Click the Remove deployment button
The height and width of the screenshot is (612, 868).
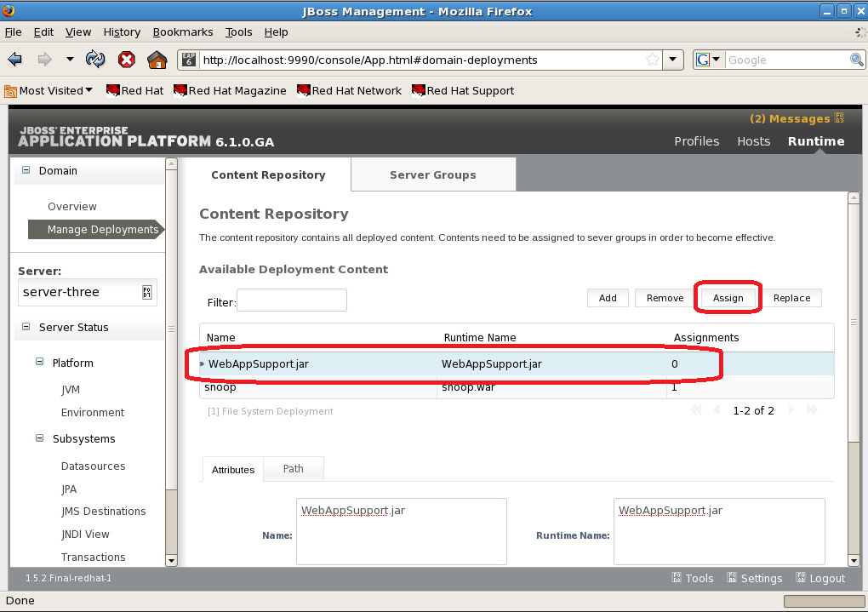665,298
